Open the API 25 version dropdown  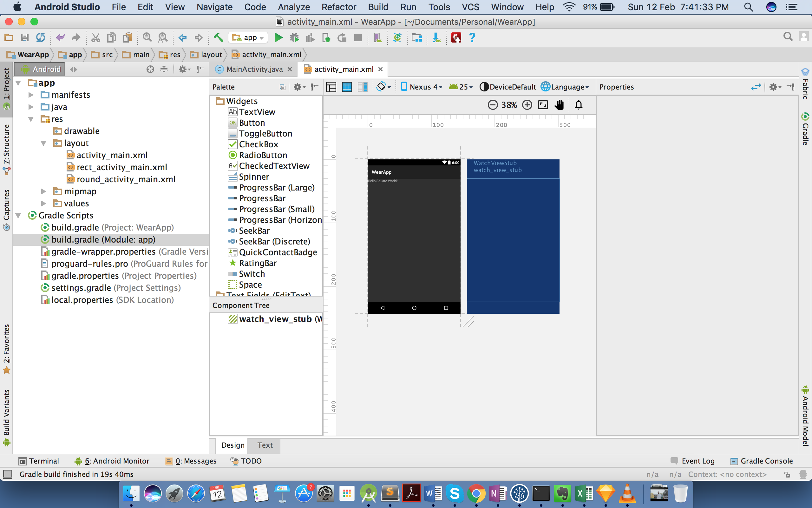(x=461, y=87)
